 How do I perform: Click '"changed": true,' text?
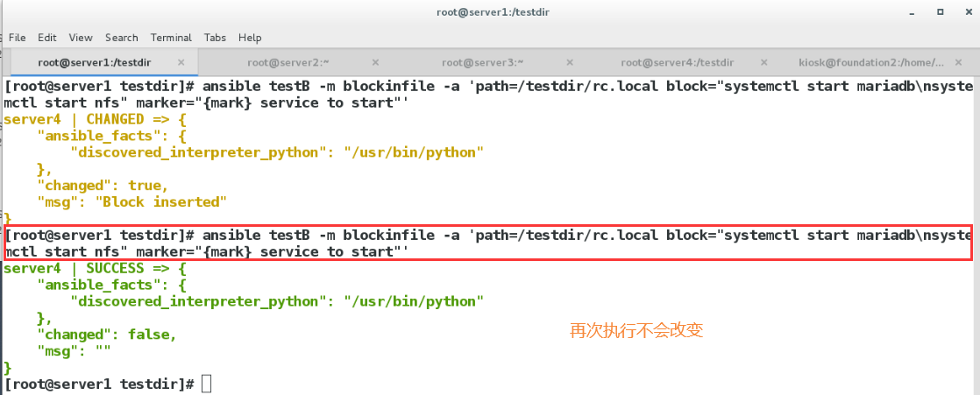103,186
